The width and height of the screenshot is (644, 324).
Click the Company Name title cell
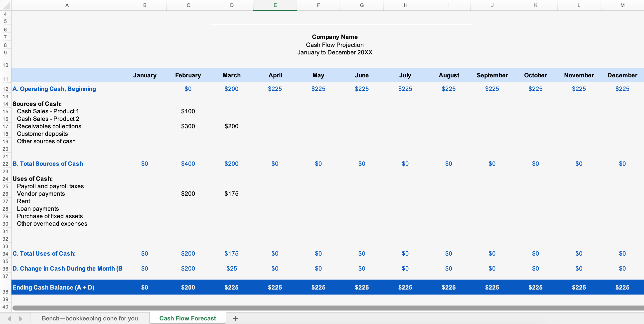[x=334, y=37]
